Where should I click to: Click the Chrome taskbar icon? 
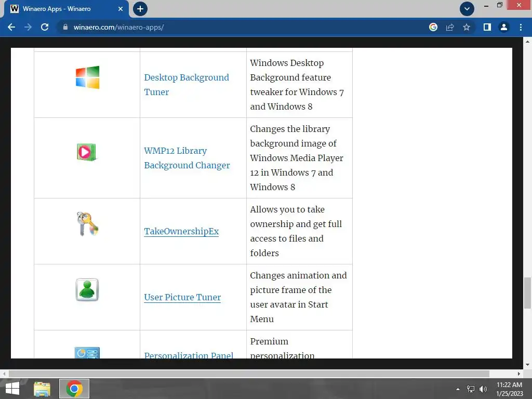74,389
